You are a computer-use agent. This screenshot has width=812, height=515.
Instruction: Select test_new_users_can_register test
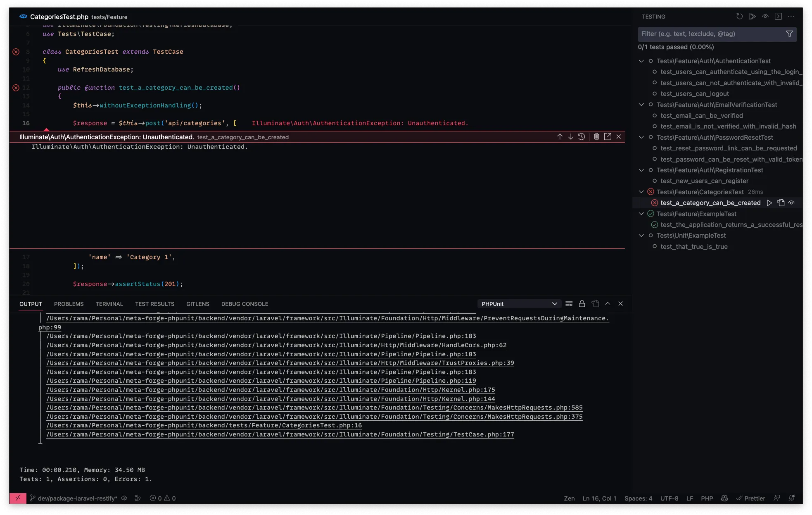[704, 181]
